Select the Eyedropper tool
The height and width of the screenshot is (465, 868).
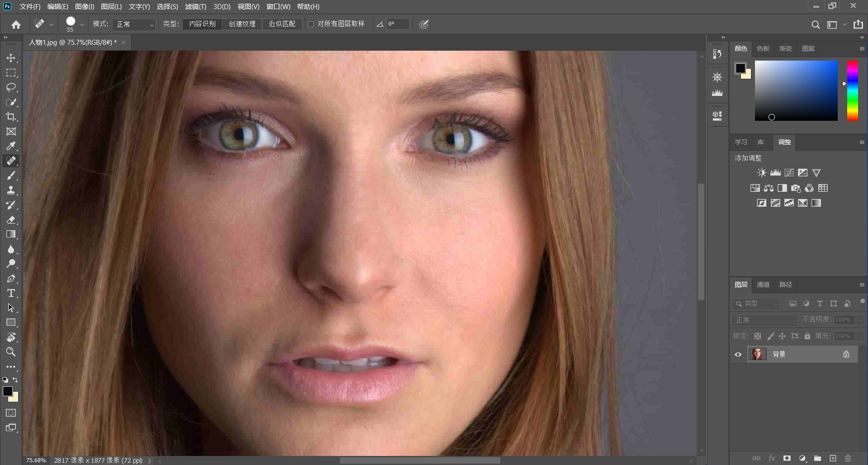pyautogui.click(x=11, y=146)
